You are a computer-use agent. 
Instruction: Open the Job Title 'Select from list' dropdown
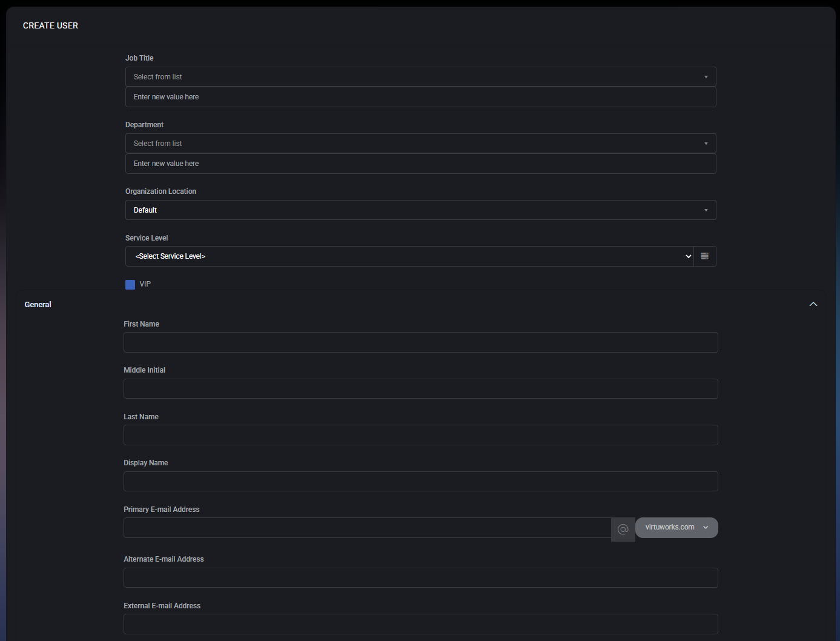pos(420,76)
